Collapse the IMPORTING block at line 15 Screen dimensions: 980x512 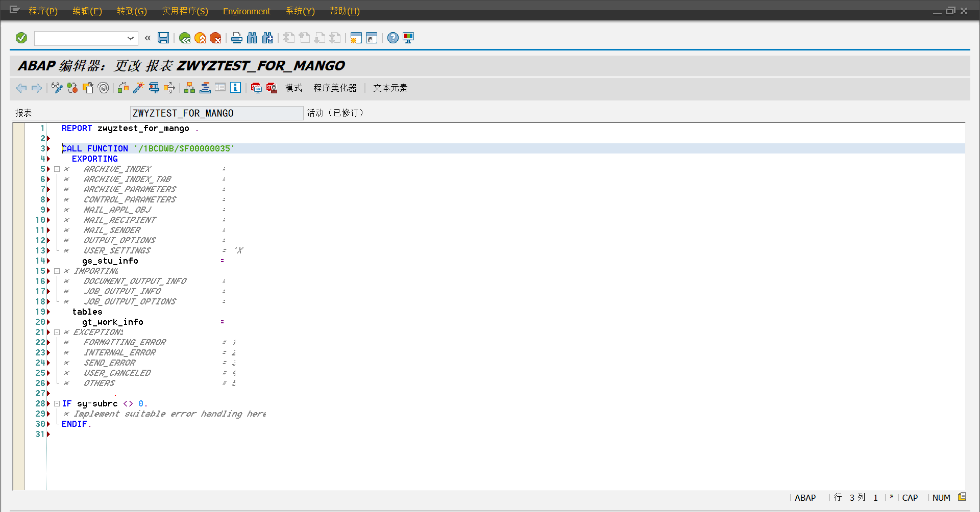pyautogui.click(x=57, y=271)
